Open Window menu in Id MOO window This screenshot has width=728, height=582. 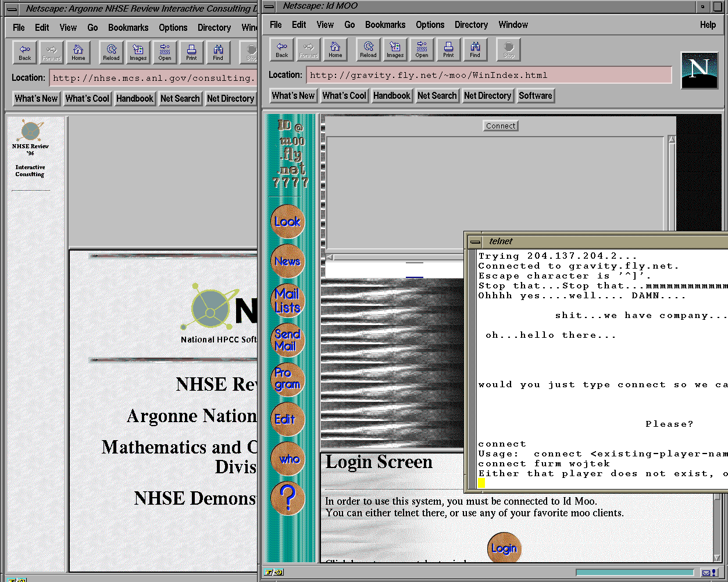[513, 24]
